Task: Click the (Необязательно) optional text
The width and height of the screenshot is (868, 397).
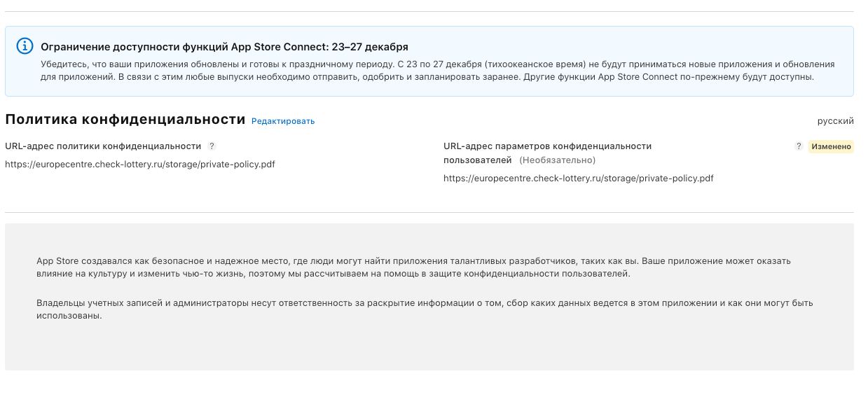Action: tap(557, 160)
